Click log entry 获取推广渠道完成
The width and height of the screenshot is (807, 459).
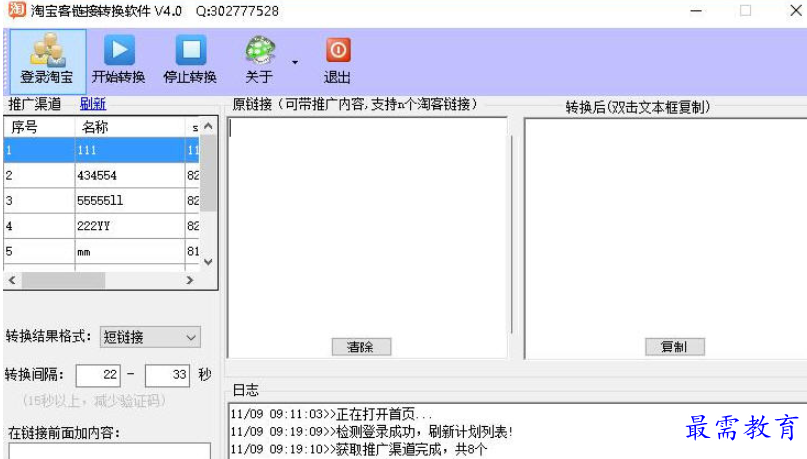pos(359,449)
